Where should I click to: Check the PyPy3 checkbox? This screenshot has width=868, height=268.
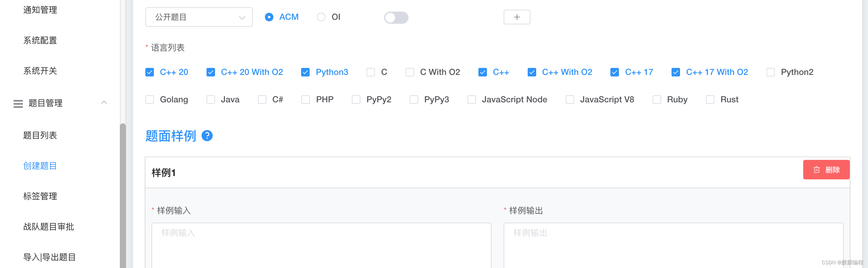(414, 100)
